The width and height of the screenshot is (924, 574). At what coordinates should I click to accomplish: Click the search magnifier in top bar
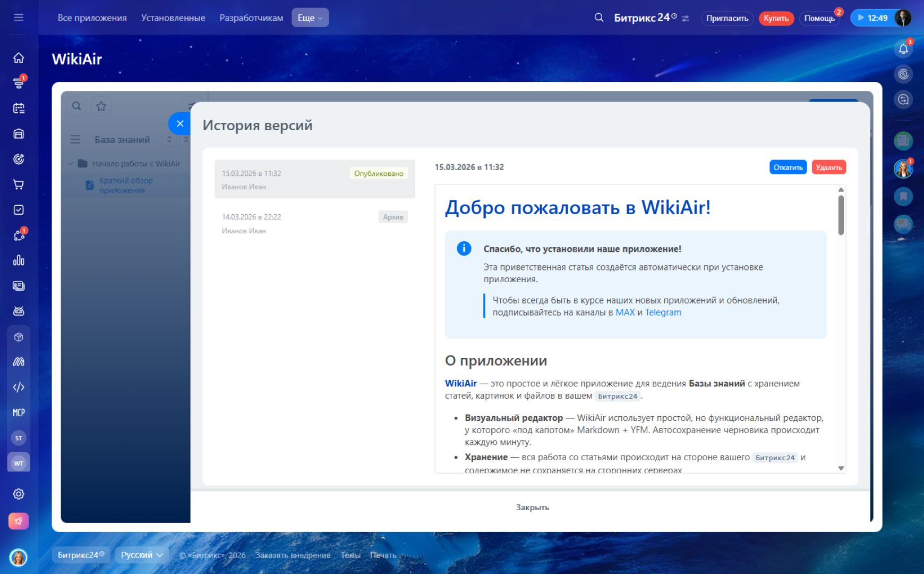[599, 18]
